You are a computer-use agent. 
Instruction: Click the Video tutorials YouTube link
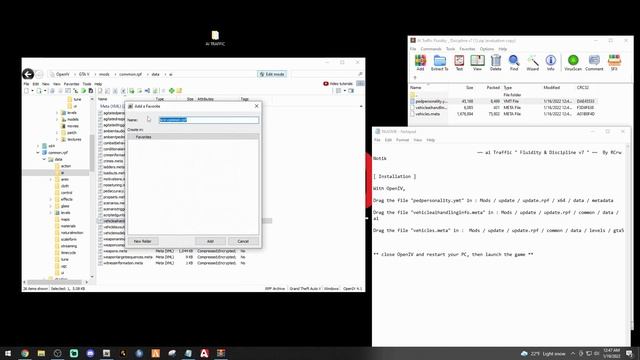[338, 84]
